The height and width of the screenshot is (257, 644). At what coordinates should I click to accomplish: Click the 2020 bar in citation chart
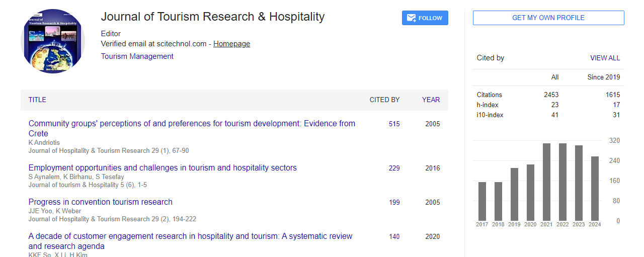point(530,192)
